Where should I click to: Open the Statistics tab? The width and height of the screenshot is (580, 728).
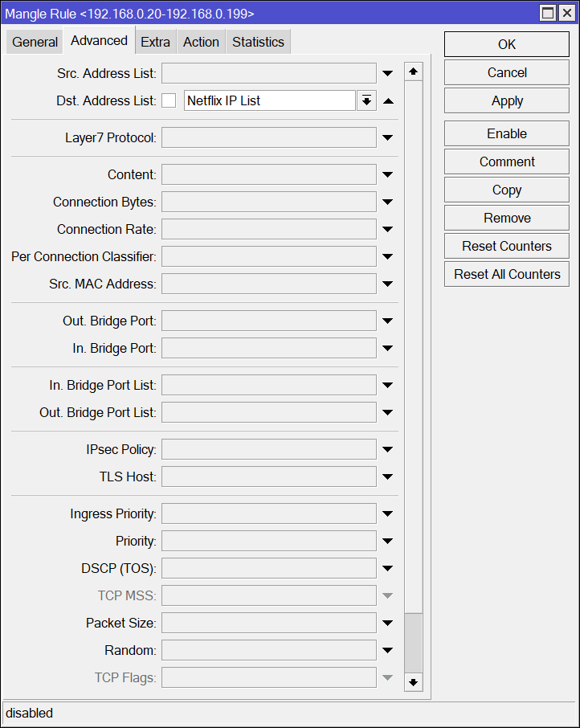click(258, 42)
